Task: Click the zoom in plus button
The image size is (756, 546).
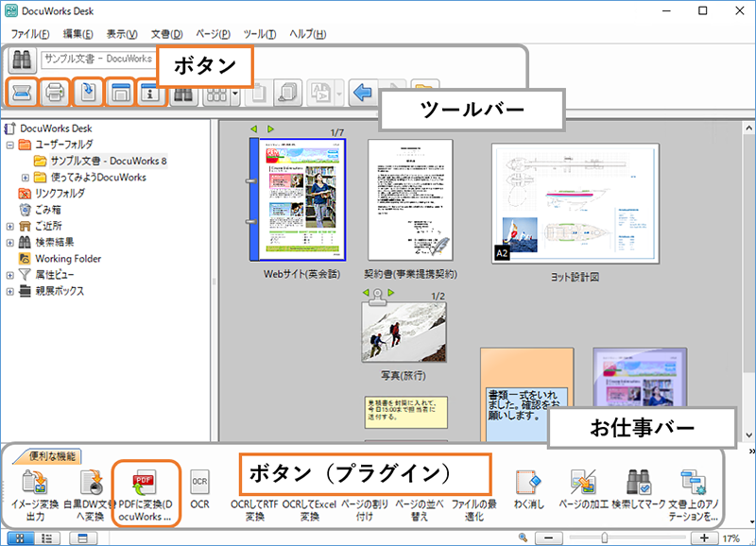Action: point(704,537)
